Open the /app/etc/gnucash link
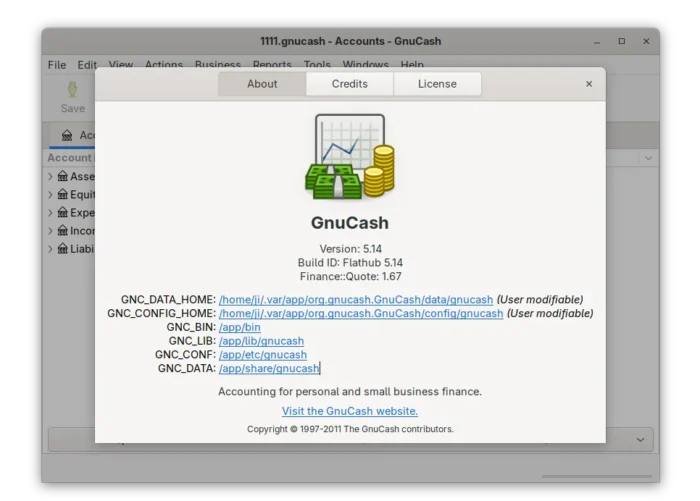700x501 pixels. point(262,355)
